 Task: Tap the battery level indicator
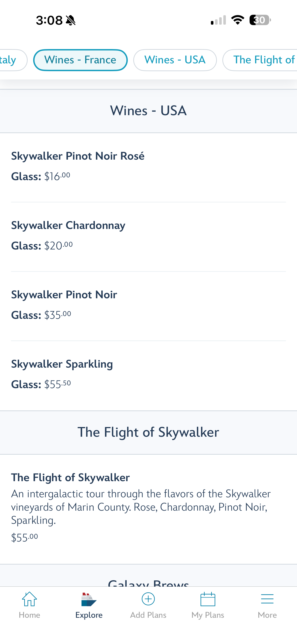coord(260,20)
